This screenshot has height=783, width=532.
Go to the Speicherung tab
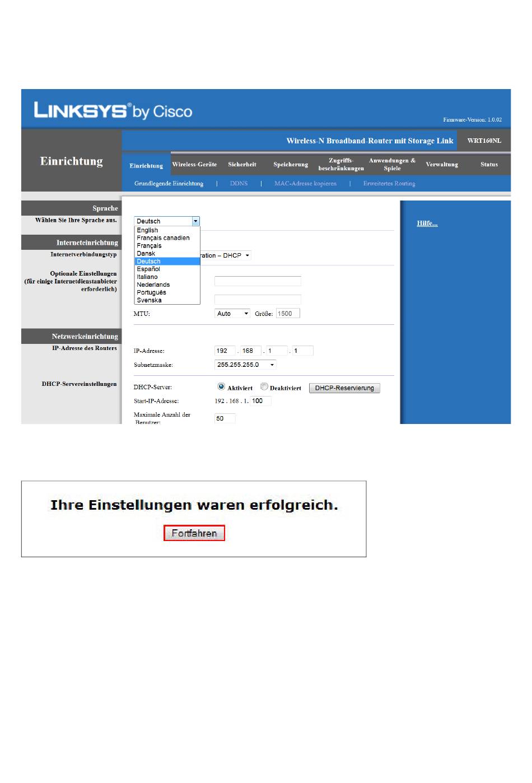click(x=291, y=164)
